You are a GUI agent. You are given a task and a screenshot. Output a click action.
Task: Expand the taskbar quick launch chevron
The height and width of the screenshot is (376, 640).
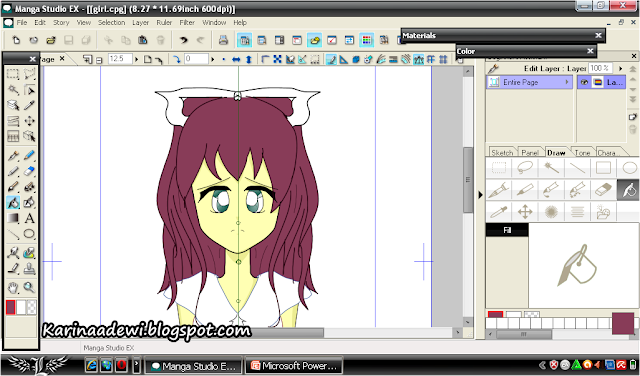point(137,365)
